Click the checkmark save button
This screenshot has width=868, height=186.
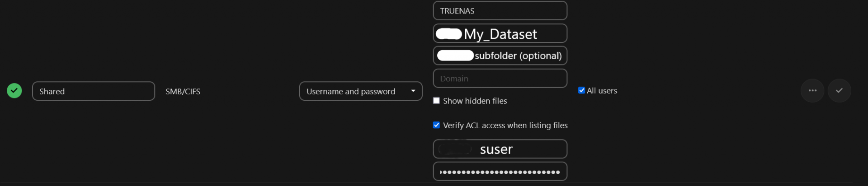(x=839, y=91)
